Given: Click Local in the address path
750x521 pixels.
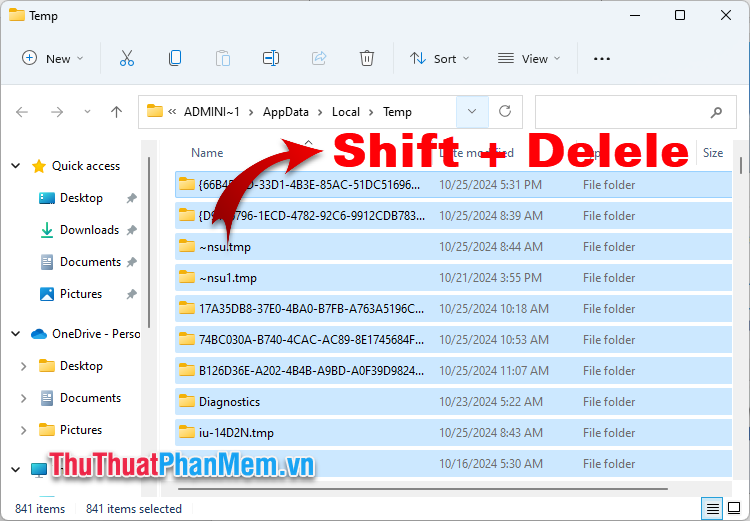Looking at the screenshot, I should [x=345, y=112].
